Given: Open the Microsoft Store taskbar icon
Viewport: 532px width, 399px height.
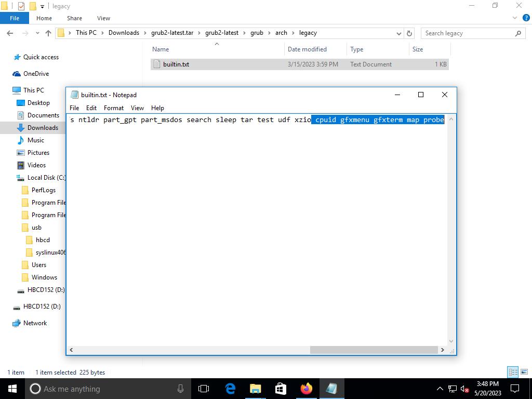Looking at the screenshot, I should pos(281,389).
